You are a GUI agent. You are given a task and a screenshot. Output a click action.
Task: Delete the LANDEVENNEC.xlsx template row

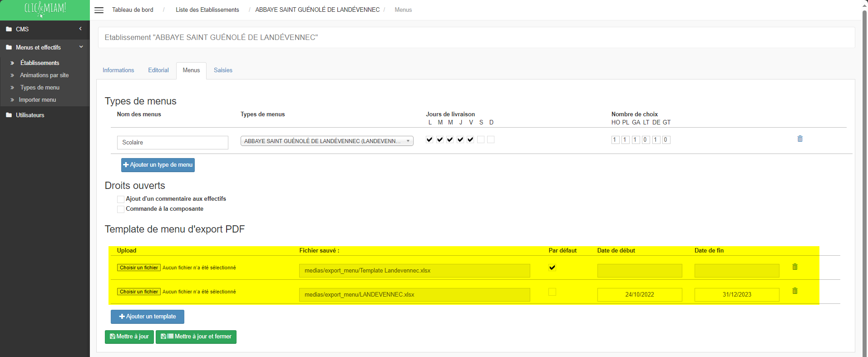(795, 291)
